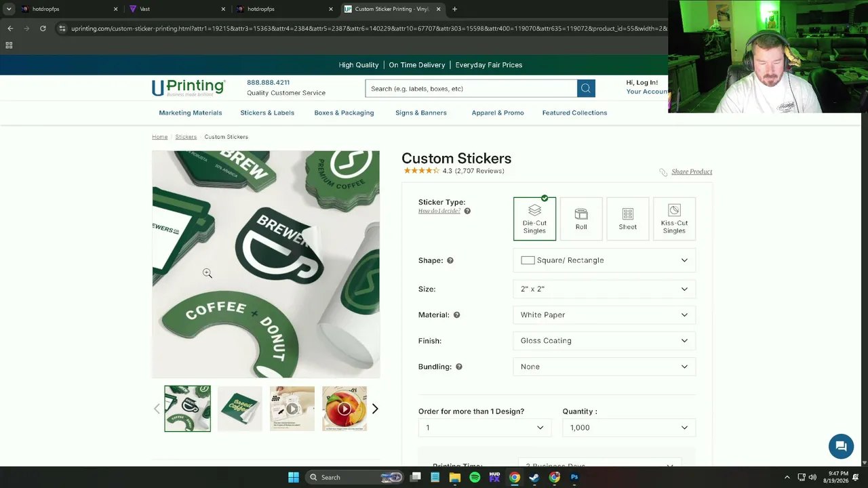Open Featured Collections menu

pyautogui.click(x=574, y=113)
